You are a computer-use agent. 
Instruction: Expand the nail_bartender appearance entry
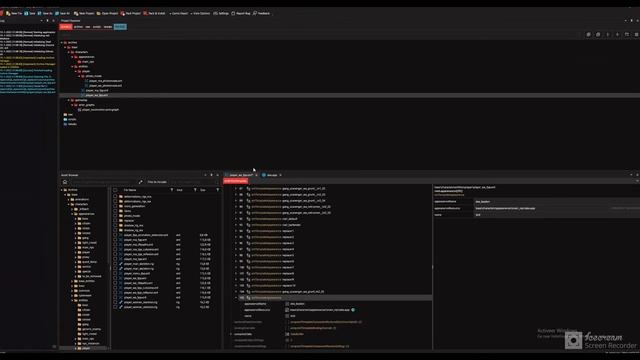click(x=236, y=225)
